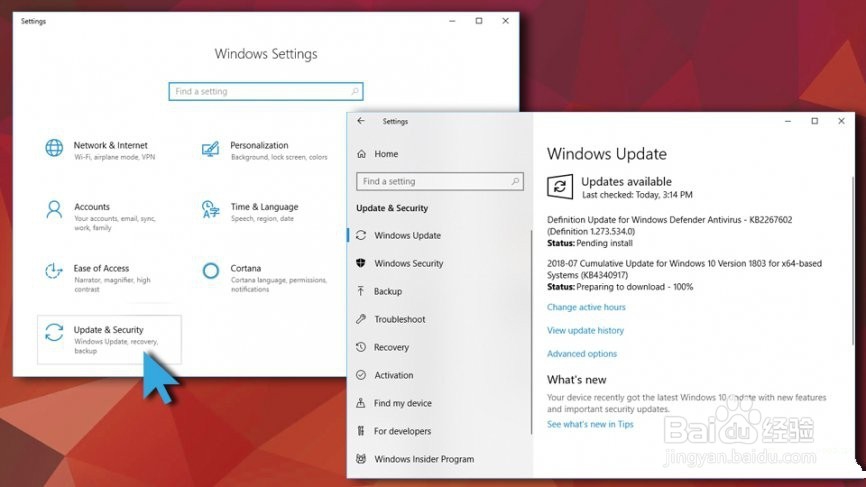Close the Windows Update front window
The image size is (866, 487).
841,121
